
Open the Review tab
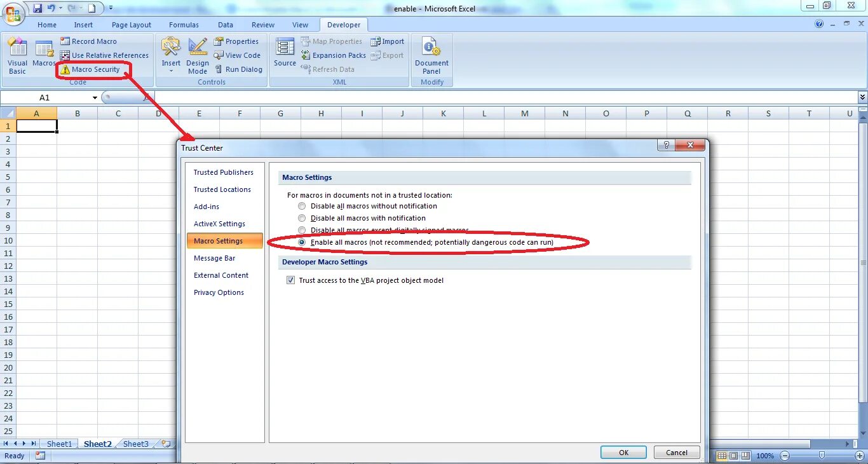263,25
